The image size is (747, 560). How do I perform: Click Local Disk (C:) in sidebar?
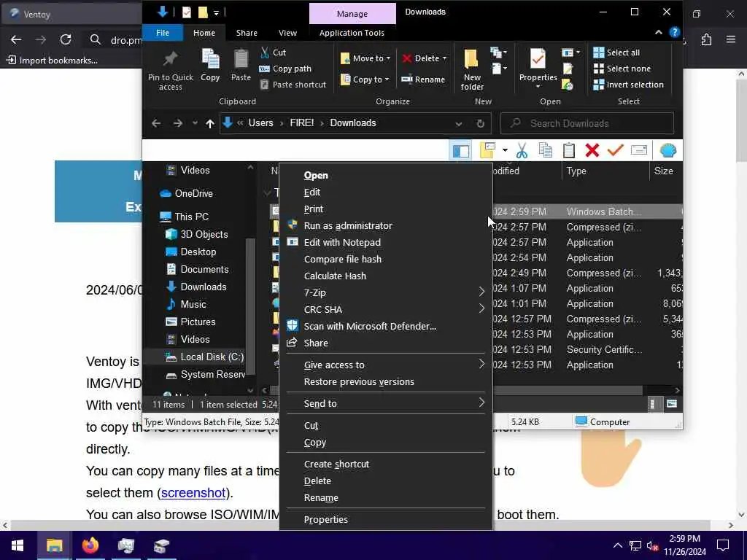click(204, 357)
